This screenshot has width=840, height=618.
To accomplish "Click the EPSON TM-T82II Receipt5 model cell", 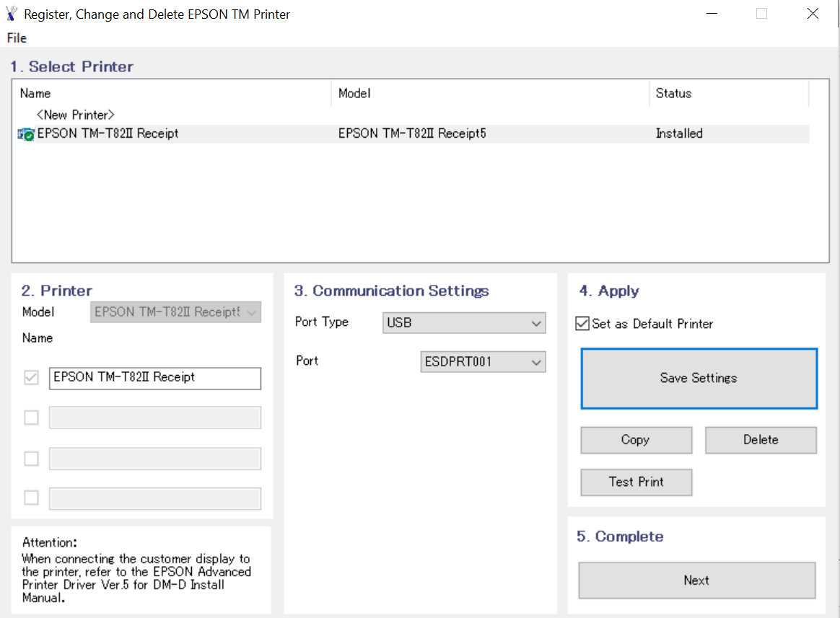I will point(412,133).
